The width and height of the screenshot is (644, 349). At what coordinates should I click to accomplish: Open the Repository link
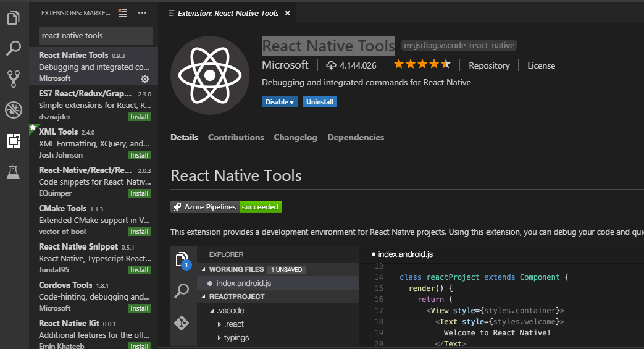tap(489, 65)
